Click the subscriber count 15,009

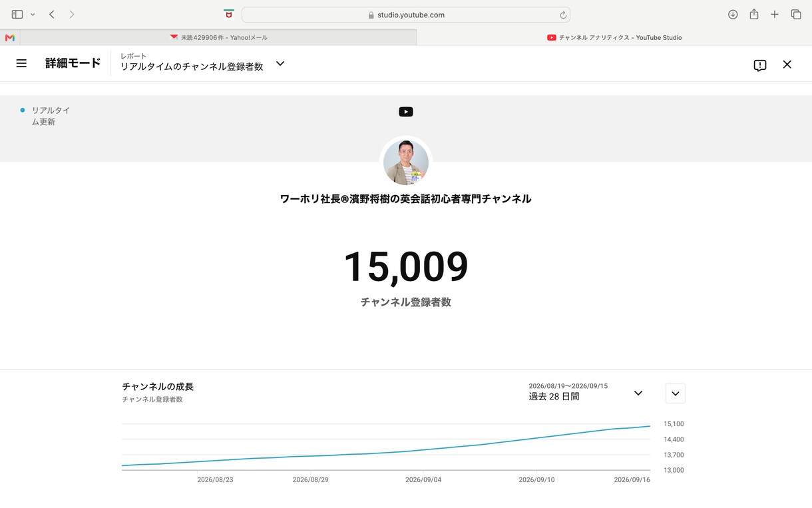click(406, 267)
